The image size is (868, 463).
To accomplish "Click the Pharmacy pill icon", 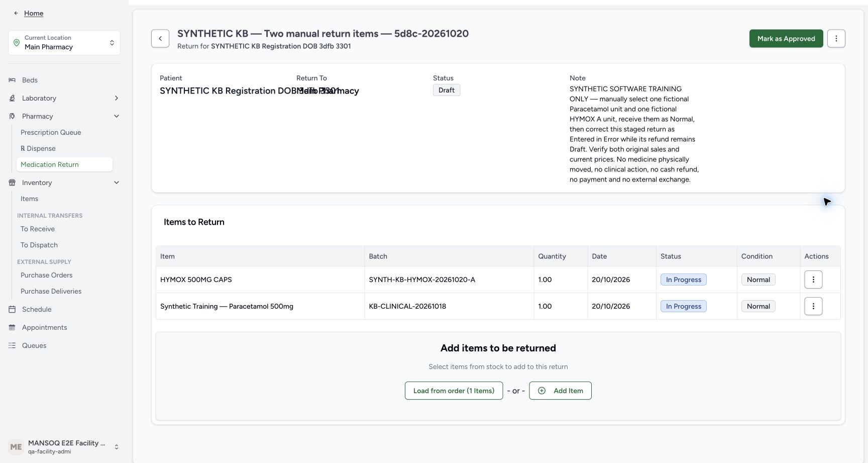I will [12, 116].
